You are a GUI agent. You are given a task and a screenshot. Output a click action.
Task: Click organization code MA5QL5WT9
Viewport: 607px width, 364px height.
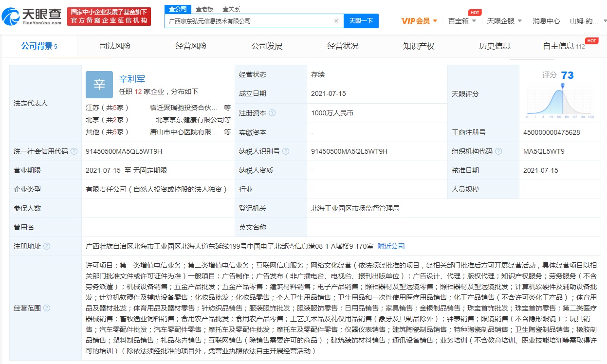(x=544, y=151)
